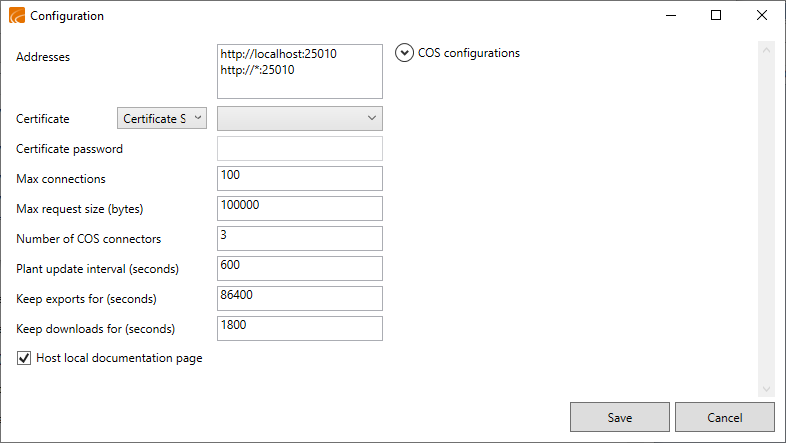The height and width of the screenshot is (443, 786).
Task: Save the configuration settings
Action: (620, 417)
